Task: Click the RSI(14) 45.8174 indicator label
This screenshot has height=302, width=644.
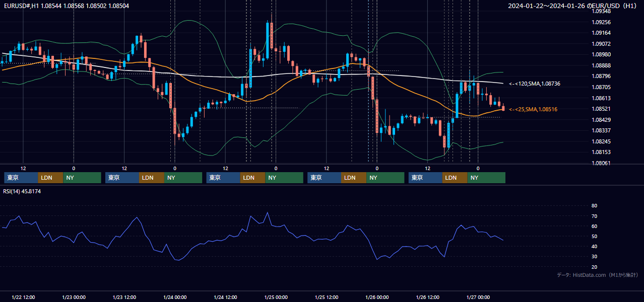Action: [x=22, y=191]
